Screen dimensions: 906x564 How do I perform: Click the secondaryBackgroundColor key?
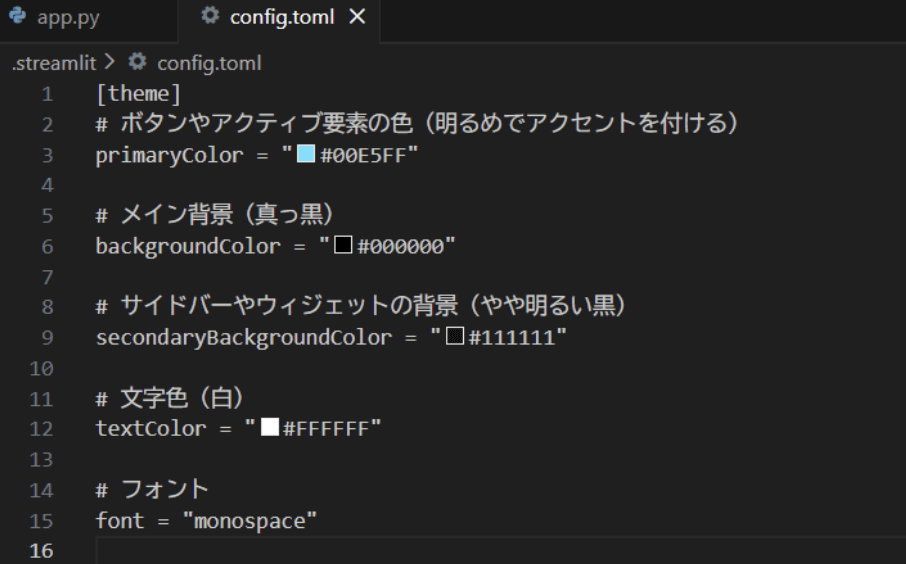(244, 337)
